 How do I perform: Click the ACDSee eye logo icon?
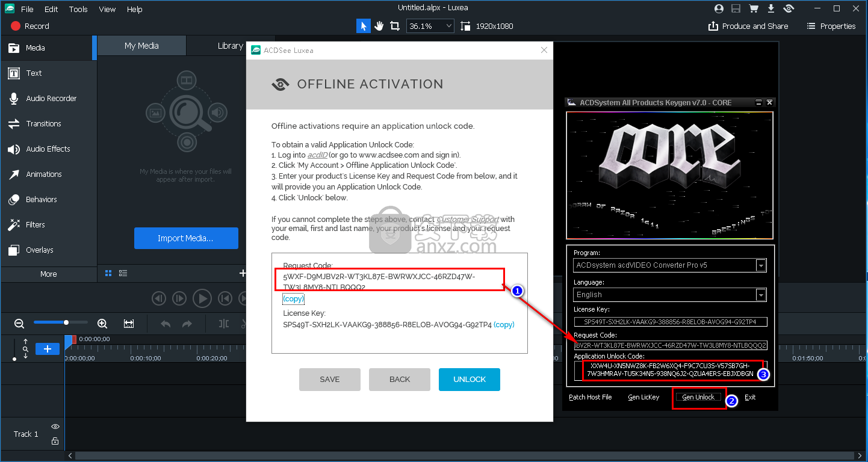[x=789, y=8]
